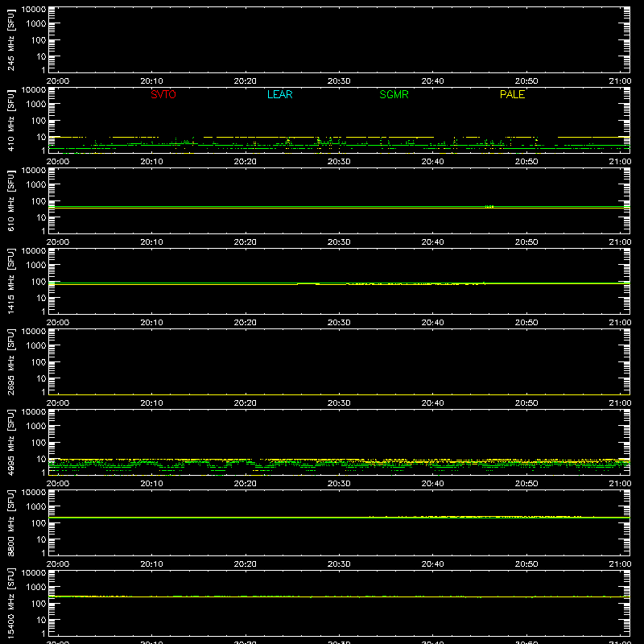Click the yellow baseline trace in the 2695 MHz panel
The height and width of the screenshot is (644, 644).
point(339,394)
